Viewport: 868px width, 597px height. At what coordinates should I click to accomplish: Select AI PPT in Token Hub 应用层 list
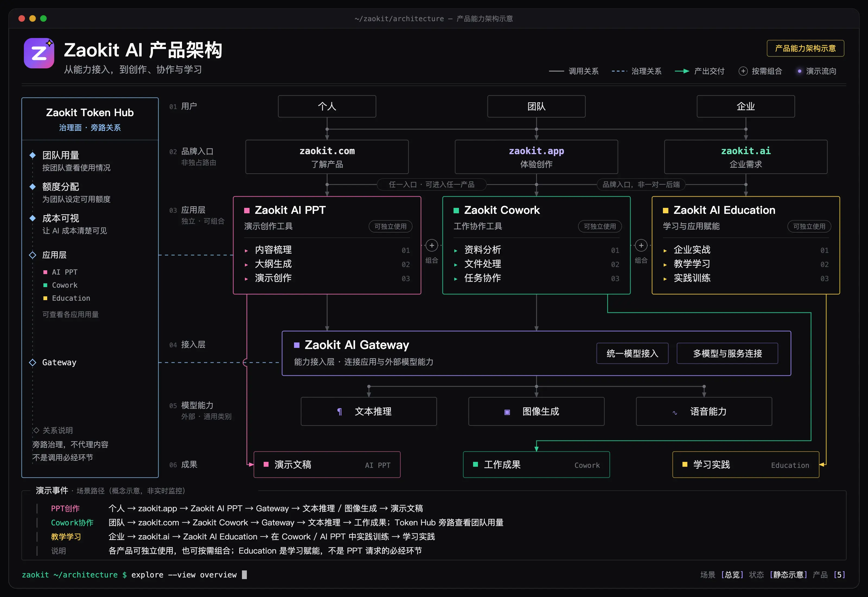60,272
